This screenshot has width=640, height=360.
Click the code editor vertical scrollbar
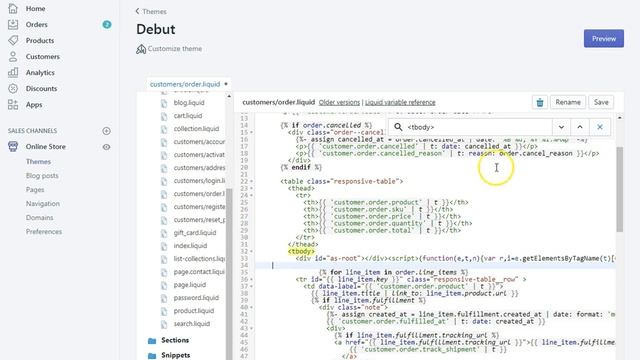(620, 189)
